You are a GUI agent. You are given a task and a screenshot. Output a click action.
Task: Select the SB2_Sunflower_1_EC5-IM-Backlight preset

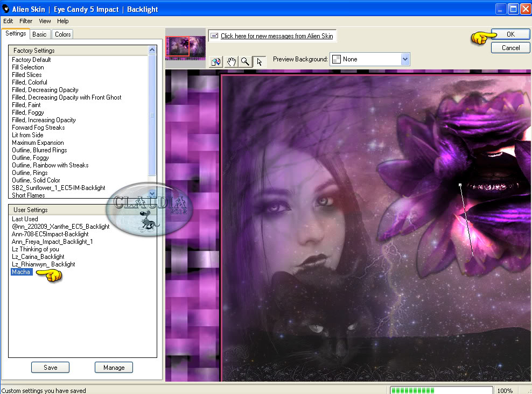(58, 188)
